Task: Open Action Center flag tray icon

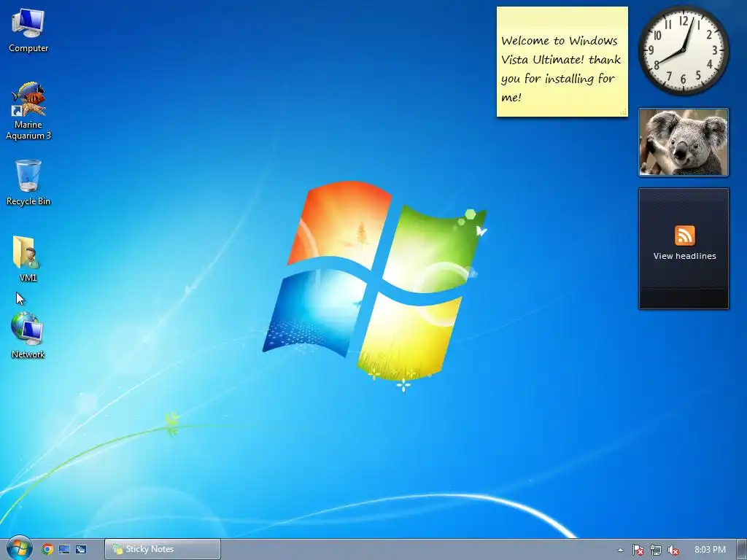Action: (x=638, y=550)
